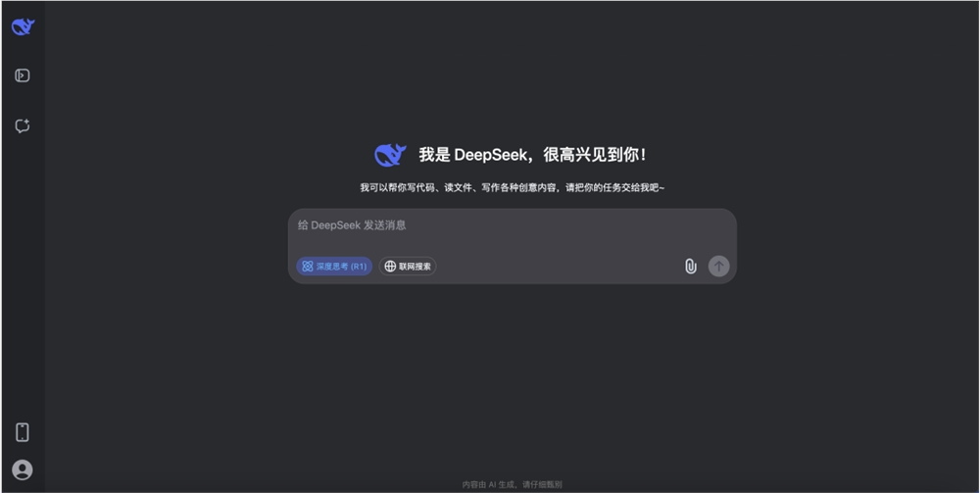Click the subtitle text 我可以帮你写代码
This screenshot has height=493, width=980.
click(397, 187)
